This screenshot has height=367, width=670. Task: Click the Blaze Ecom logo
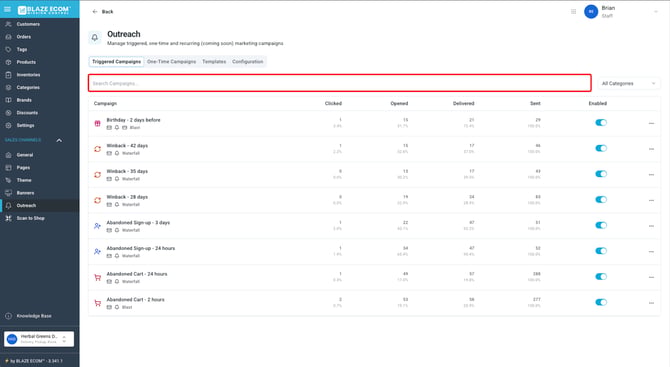[x=44, y=9]
